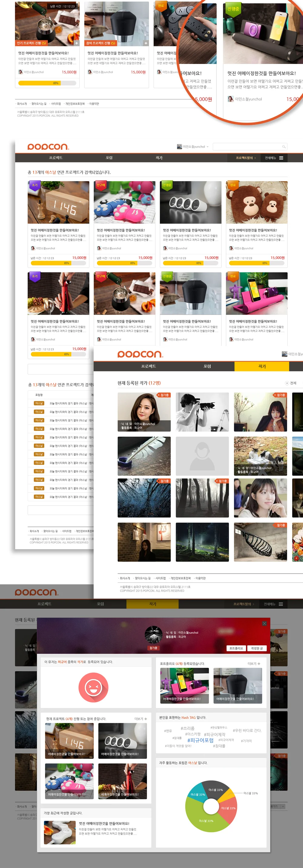Image resolution: width=303 pixels, height=868 pixels.
Task: Click plus icon on 참여 프로젝트 진행 banner
Action: [x=146, y=43]
